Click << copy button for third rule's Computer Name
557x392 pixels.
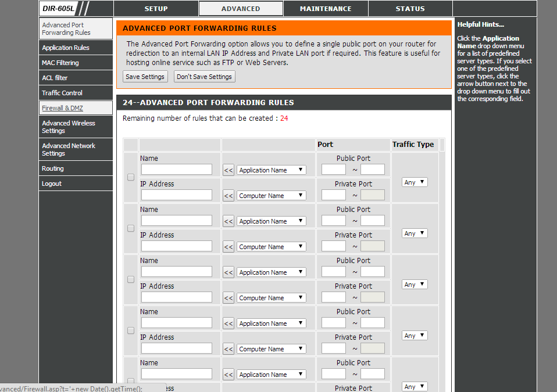point(228,298)
